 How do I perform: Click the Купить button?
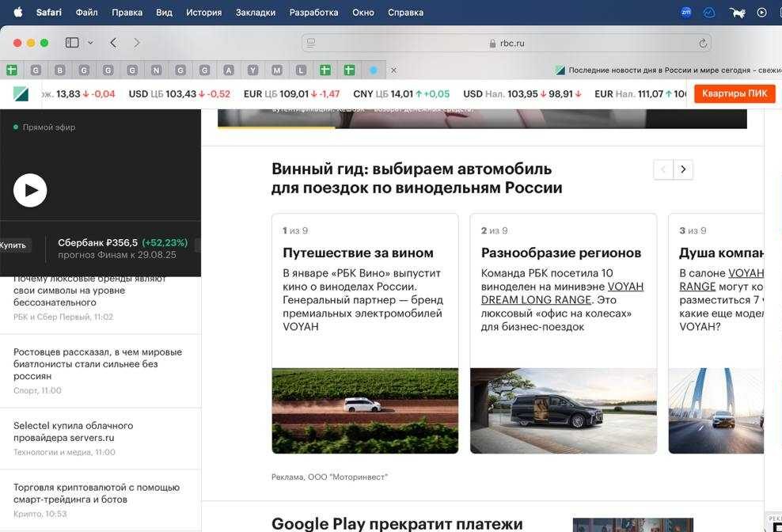click(x=14, y=245)
